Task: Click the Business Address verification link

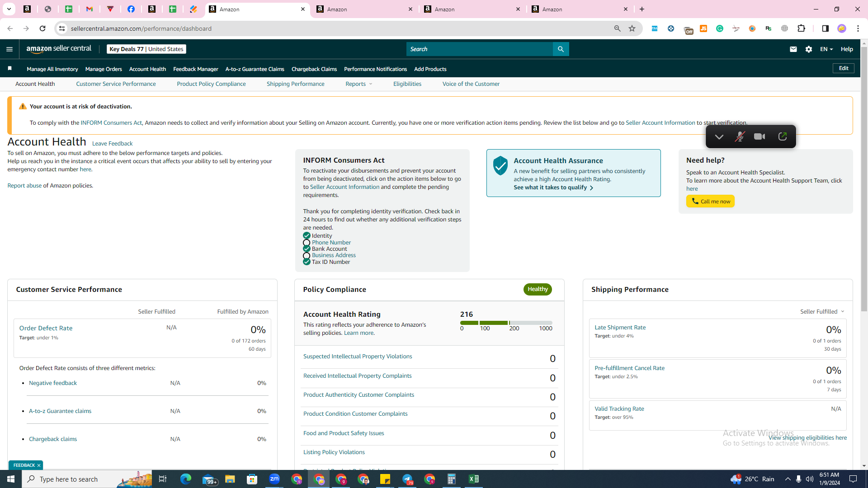Action: (334, 255)
